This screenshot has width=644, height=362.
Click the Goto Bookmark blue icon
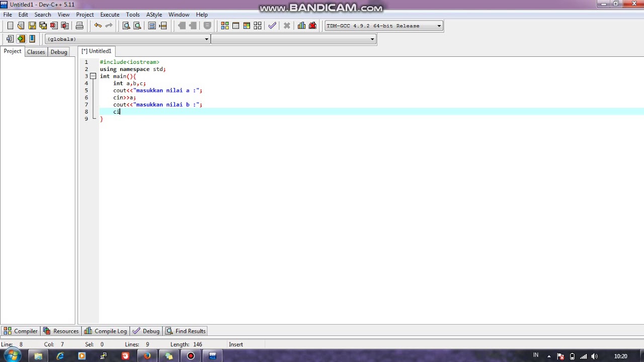point(32,39)
